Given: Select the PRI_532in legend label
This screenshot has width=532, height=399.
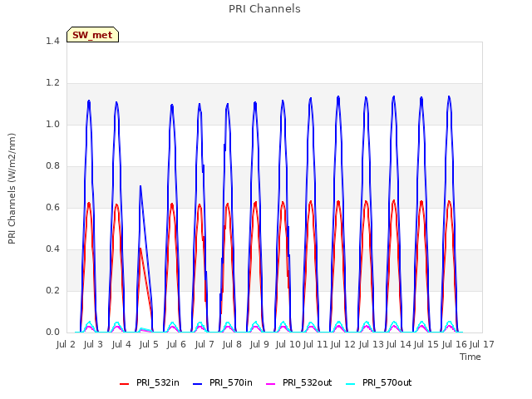Looking at the screenshot, I should click(158, 382).
